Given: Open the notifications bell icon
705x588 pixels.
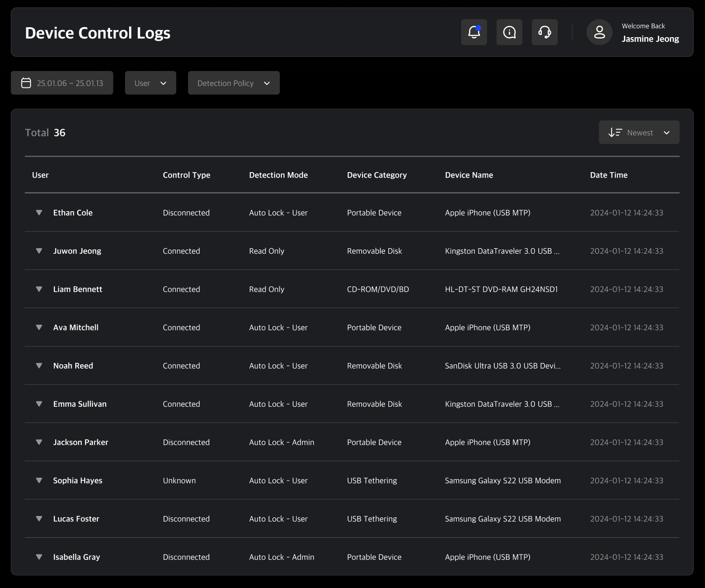Looking at the screenshot, I should [474, 32].
